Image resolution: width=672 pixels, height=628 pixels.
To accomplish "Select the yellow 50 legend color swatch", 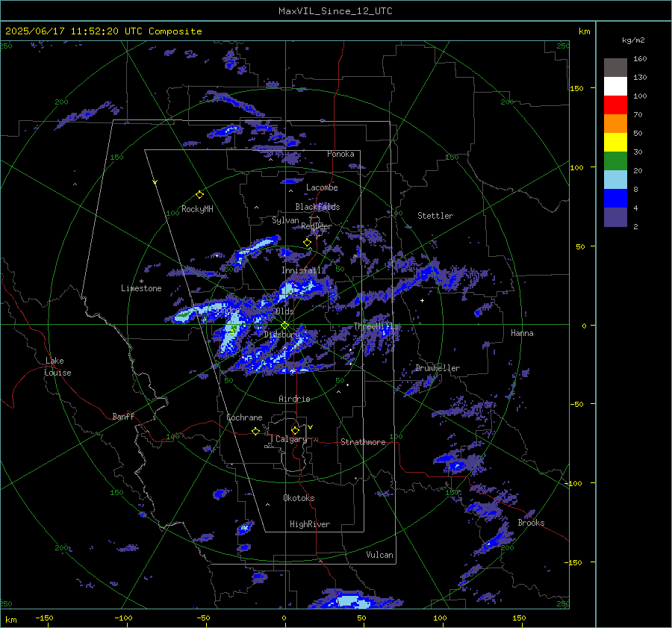I will pos(615,143).
